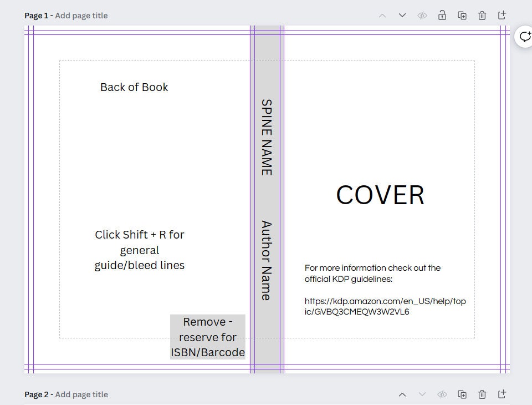Click the Page 1 downward chevron
Viewport: 532px width, 405px height.
402,15
